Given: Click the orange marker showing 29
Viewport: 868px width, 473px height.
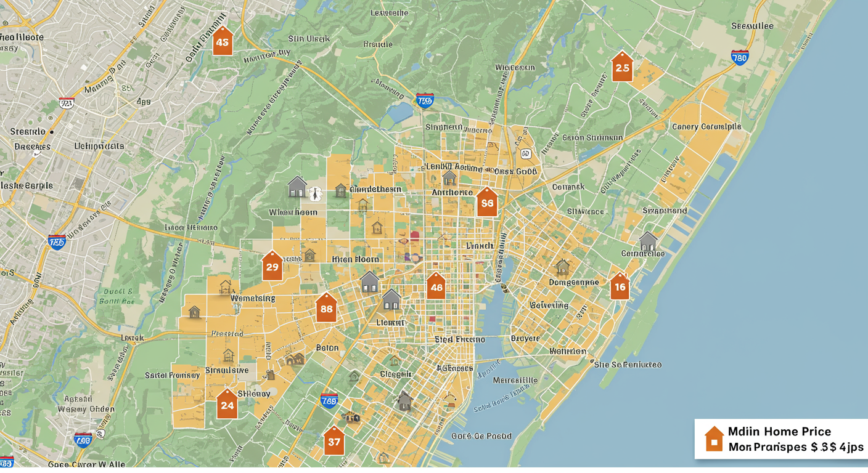Looking at the screenshot, I should (x=272, y=267).
